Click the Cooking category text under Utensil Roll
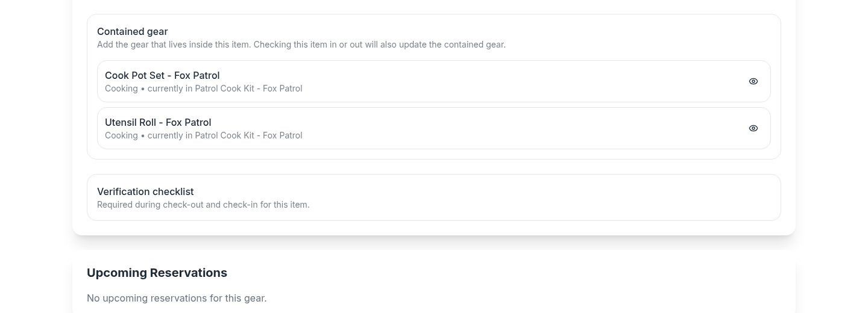The image size is (868, 313). (121, 135)
